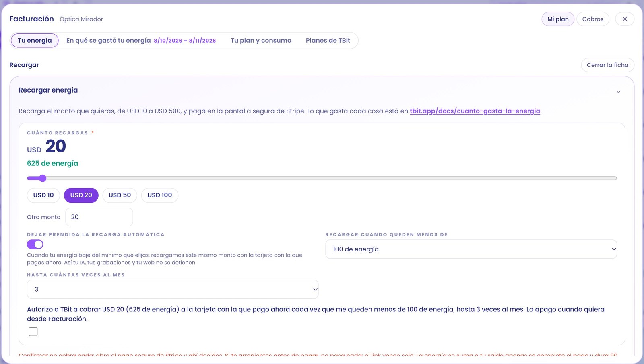Open the Cobros view
The width and height of the screenshot is (644, 364).
click(592, 19)
